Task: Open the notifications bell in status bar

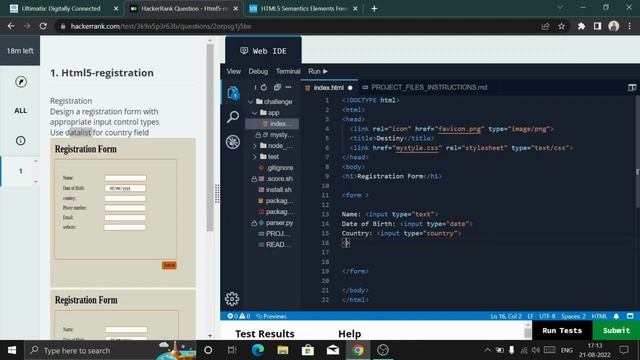Action: pyautogui.click(x=616, y=316)
